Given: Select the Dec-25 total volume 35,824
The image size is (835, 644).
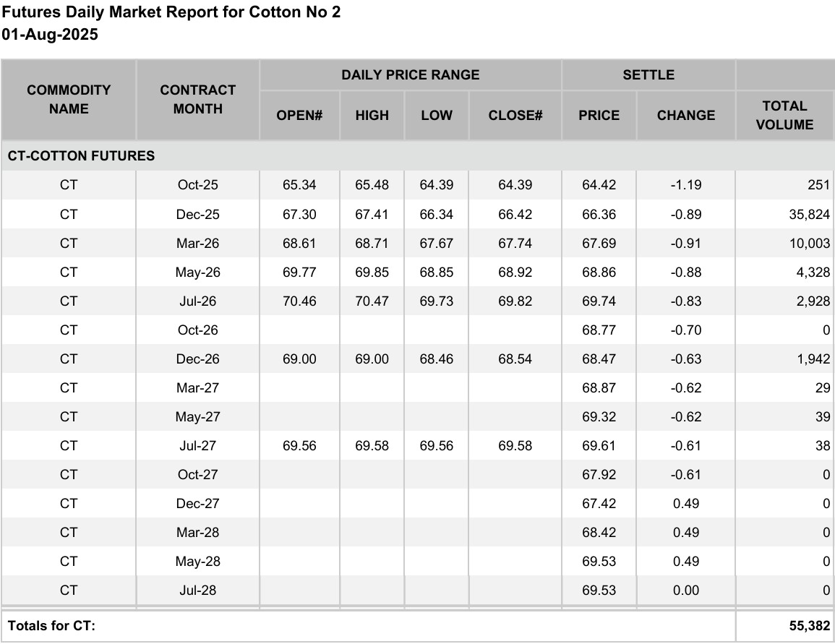Looking at the screenshot, I should 809,215.
